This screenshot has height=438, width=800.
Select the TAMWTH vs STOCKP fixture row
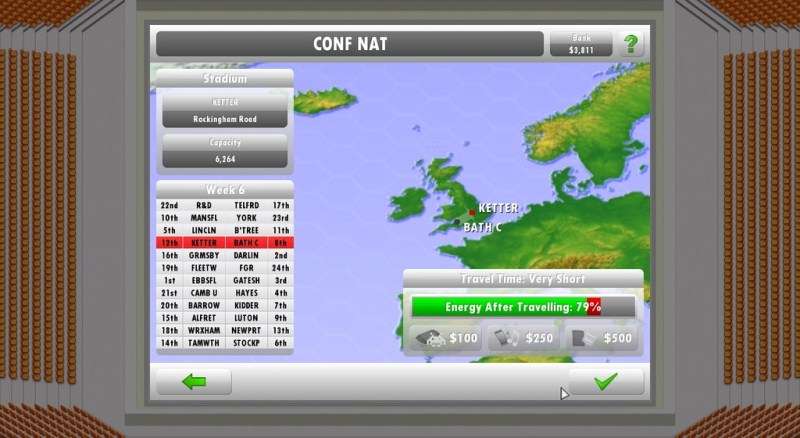click(x=224, y=342)
